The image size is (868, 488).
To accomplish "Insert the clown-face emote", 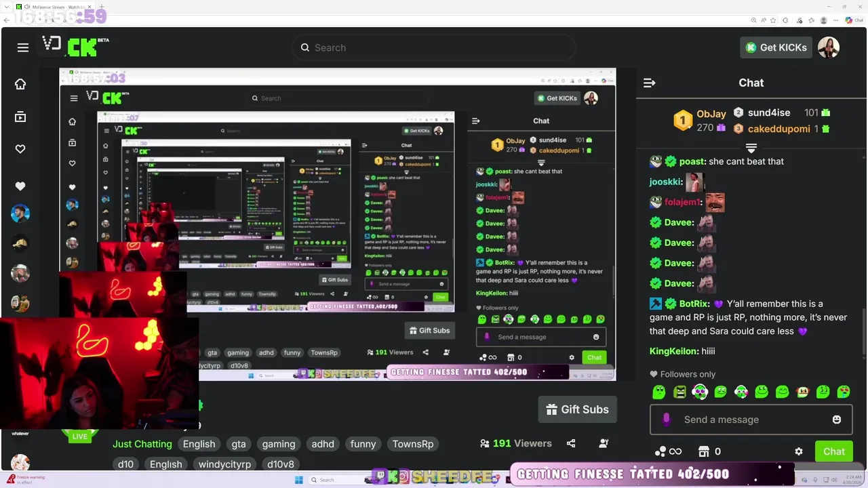I will pos(803,392).
